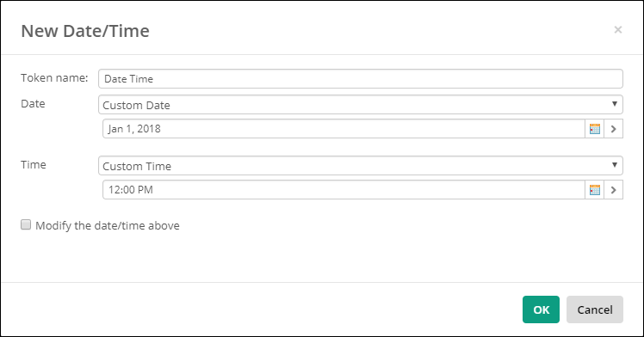
Task: Dismiss the dialog with Cancel
Action: tap(595, 309)
